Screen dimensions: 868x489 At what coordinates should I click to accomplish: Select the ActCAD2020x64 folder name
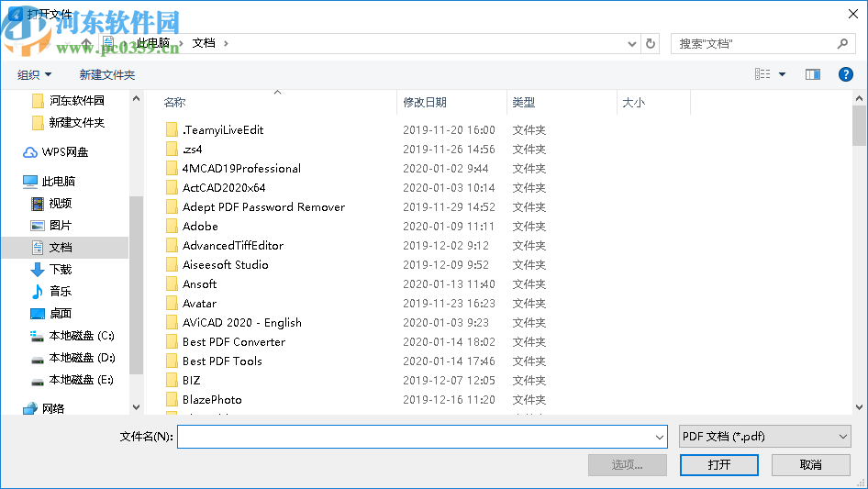(x=224, y=188)
